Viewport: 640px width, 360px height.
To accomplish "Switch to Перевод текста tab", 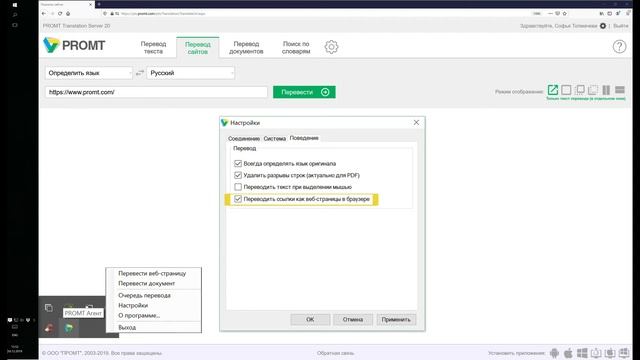I will [153, 47].
